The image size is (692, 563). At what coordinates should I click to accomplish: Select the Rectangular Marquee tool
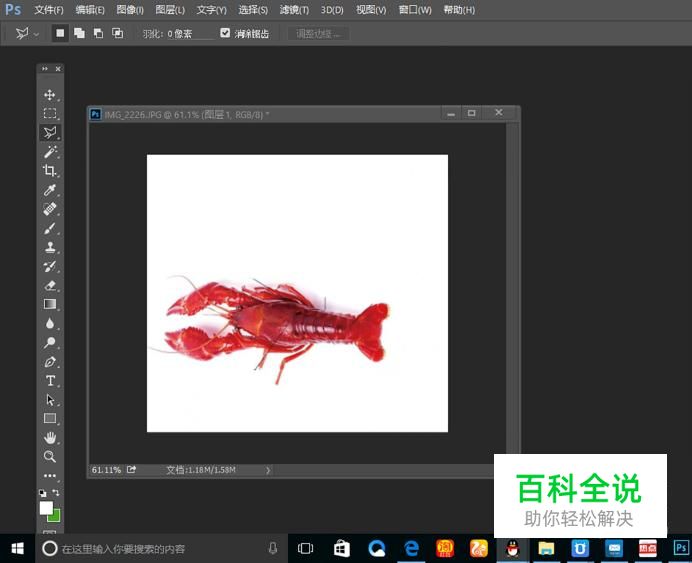[50, 114]
